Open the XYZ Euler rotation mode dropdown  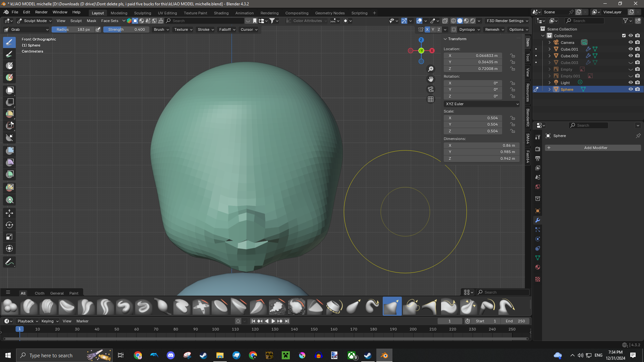point(482,104)
